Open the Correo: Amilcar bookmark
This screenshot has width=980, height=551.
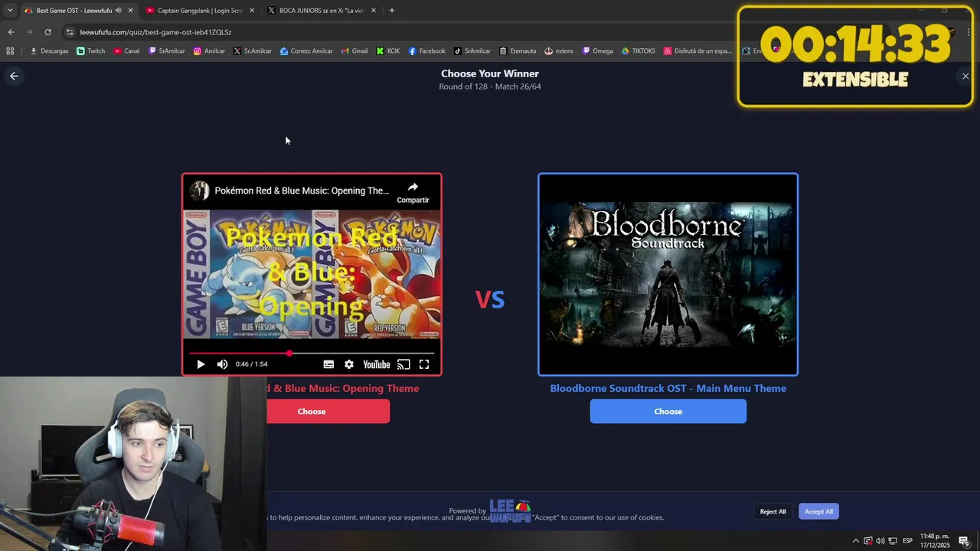[306, 51]
